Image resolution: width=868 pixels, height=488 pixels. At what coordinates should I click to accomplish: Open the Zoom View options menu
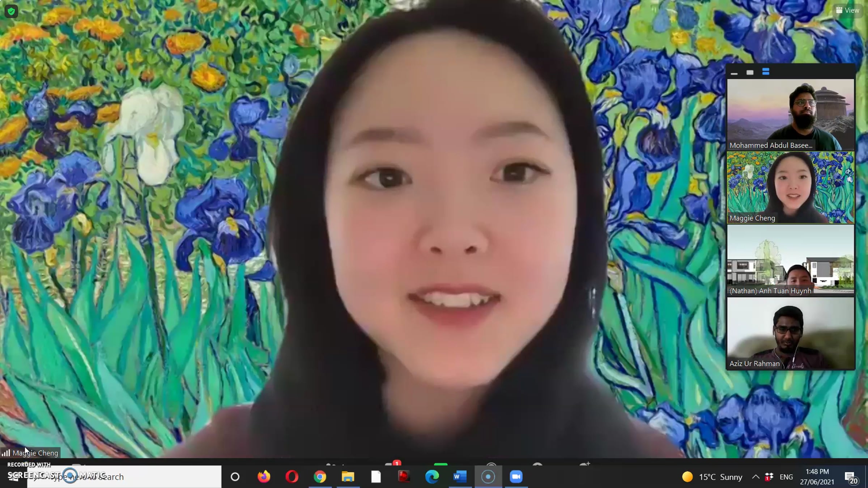(848, 10)
